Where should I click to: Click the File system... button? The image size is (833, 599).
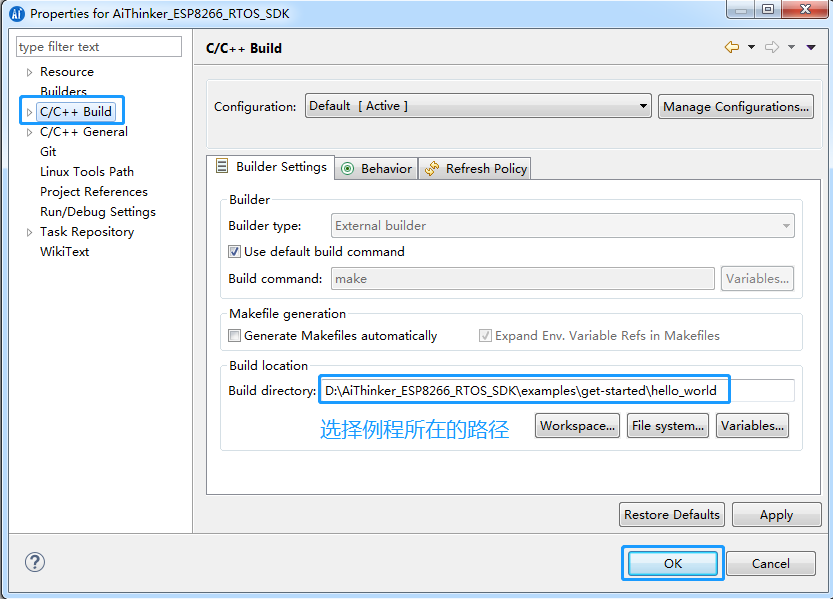[668, 426]
